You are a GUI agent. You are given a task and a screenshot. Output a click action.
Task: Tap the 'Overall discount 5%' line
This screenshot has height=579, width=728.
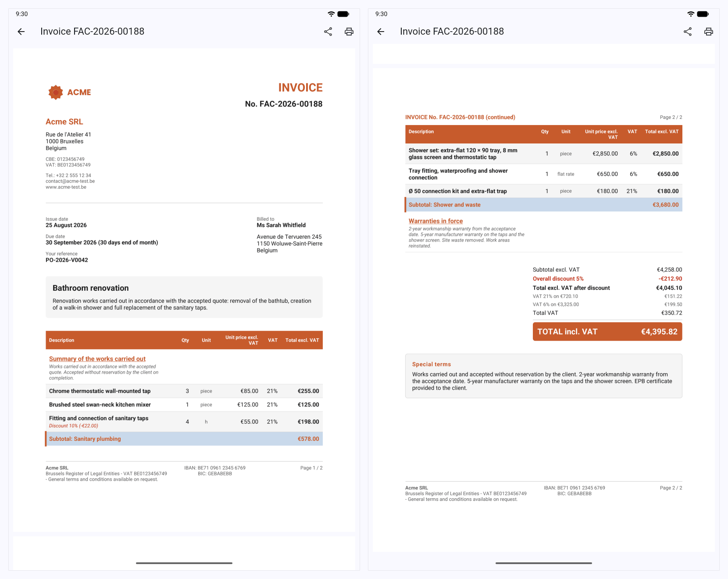[607, 279]
